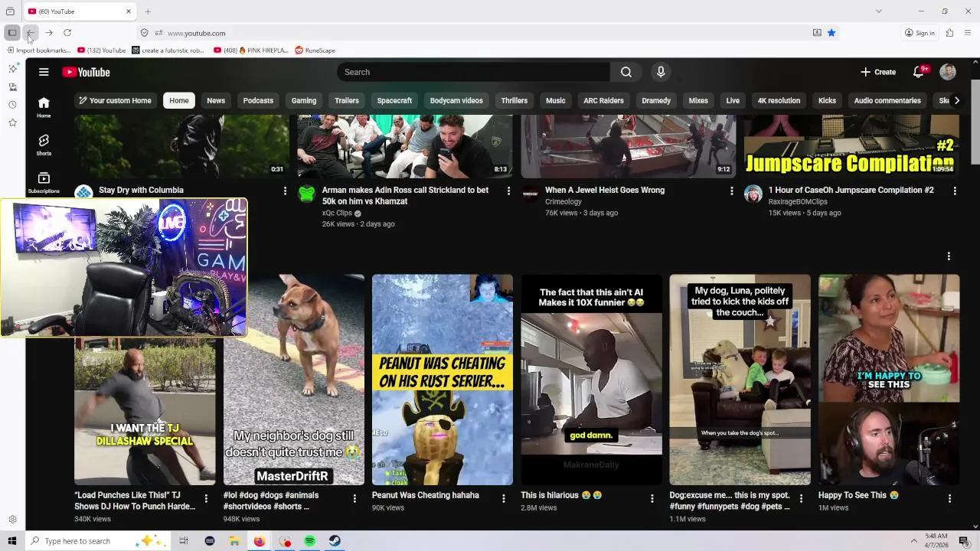Open the Windows Start menu
The image size is (980, 551).
coord(11,541)
